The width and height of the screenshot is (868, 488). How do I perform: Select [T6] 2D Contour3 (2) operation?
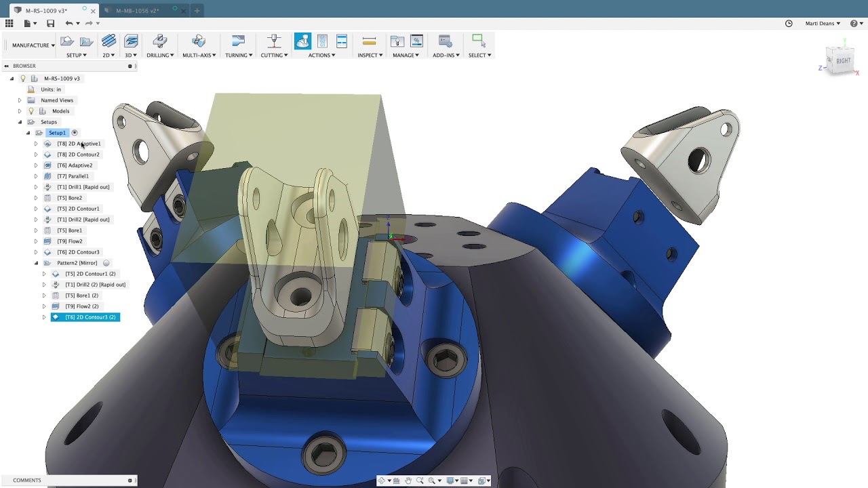(85, 317)
